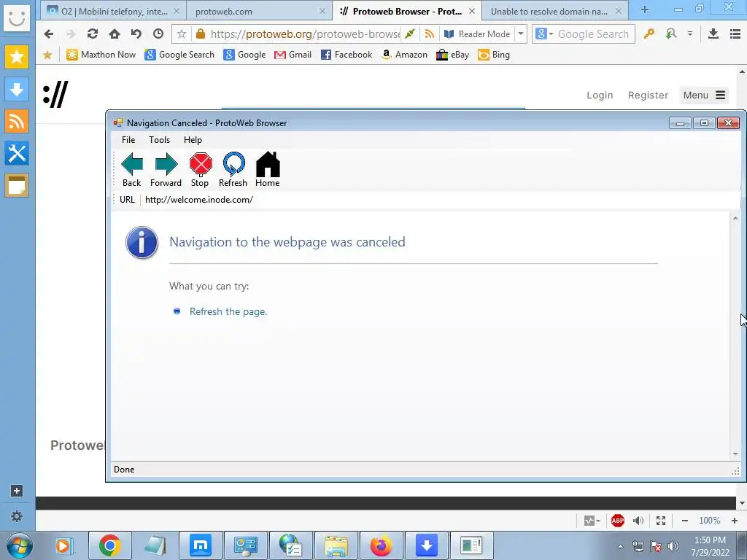Click Forward arrow in ProtoWeb Browser

pos(166,169)
